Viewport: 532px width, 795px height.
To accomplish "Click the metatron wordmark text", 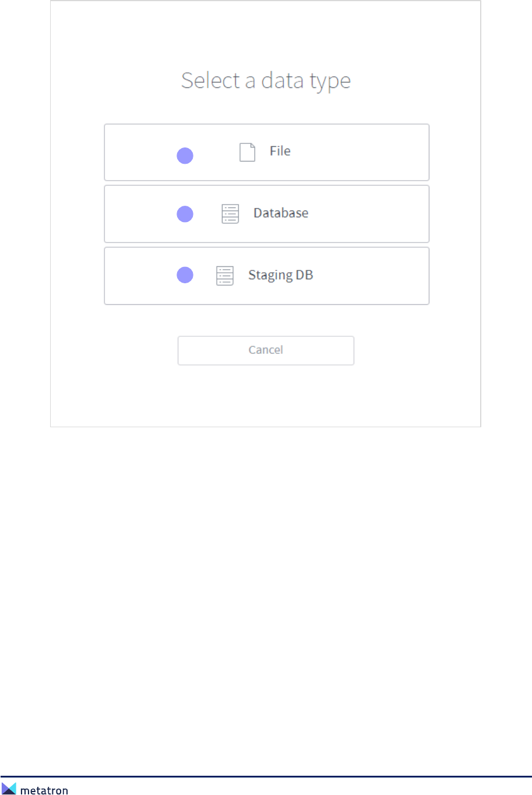I will 44,791.
